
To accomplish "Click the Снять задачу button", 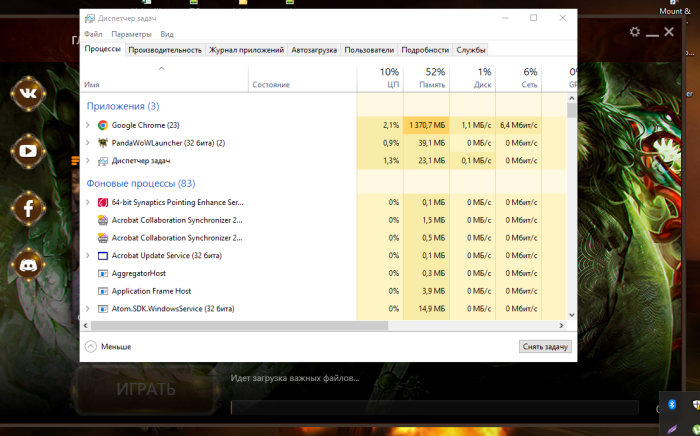I will click(545, 347).
